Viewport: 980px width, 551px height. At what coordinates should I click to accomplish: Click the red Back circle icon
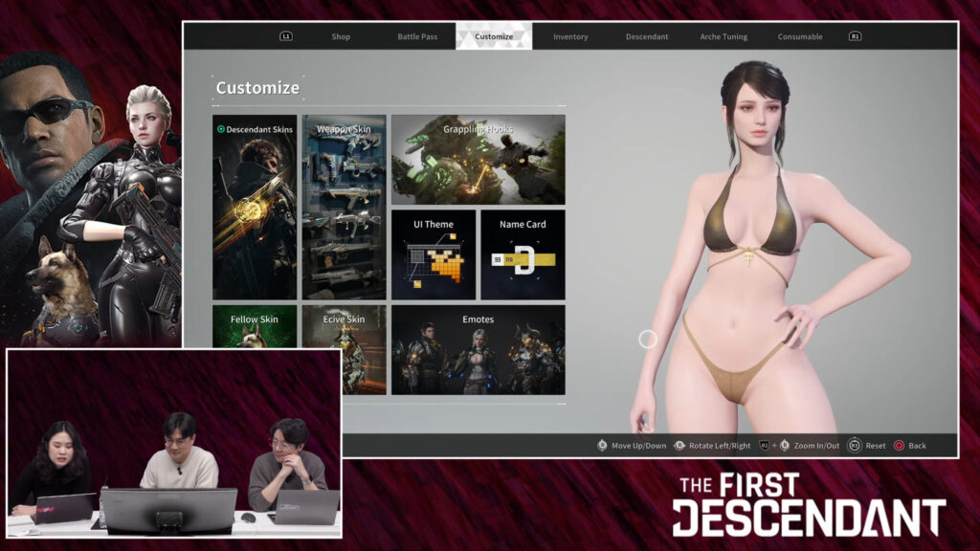898,446
